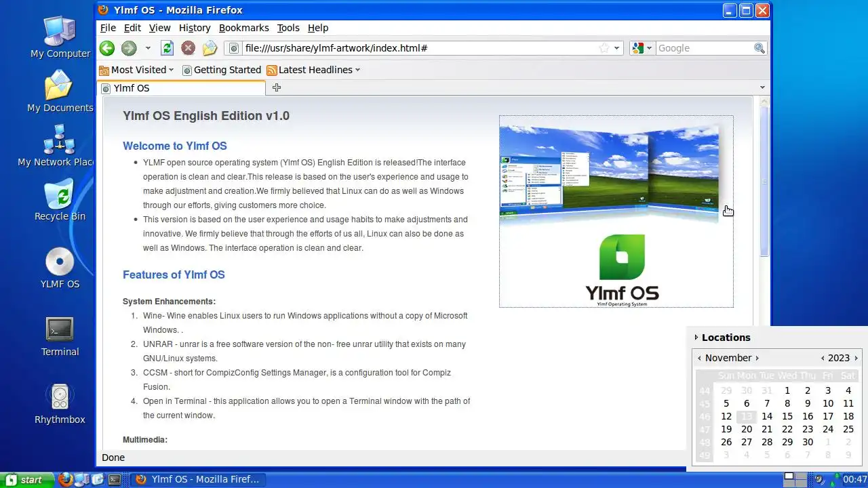868x488 pixels.
Task: Open the View menu
Action: pos(159,28)
